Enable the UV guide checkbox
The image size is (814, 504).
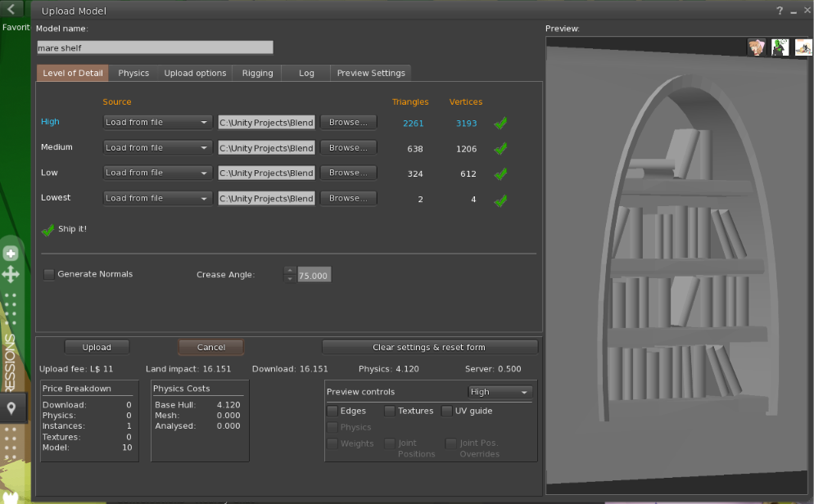[446, 412]
